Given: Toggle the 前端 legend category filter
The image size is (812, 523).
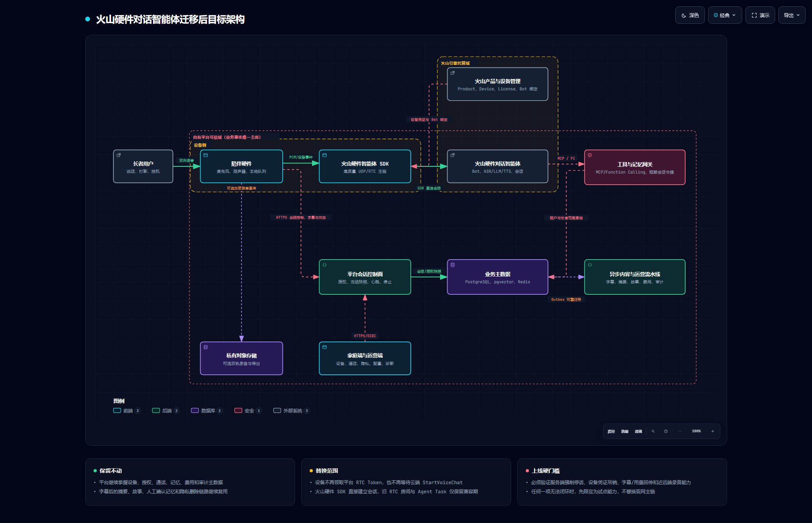Looking at the screenshot, I should point(127,410).
